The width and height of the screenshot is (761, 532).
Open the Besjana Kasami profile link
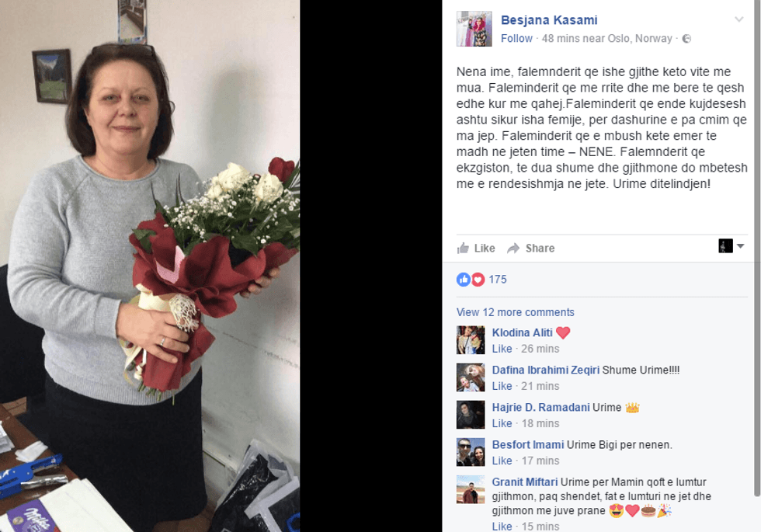pyautogui.click(x=549, y=20)
